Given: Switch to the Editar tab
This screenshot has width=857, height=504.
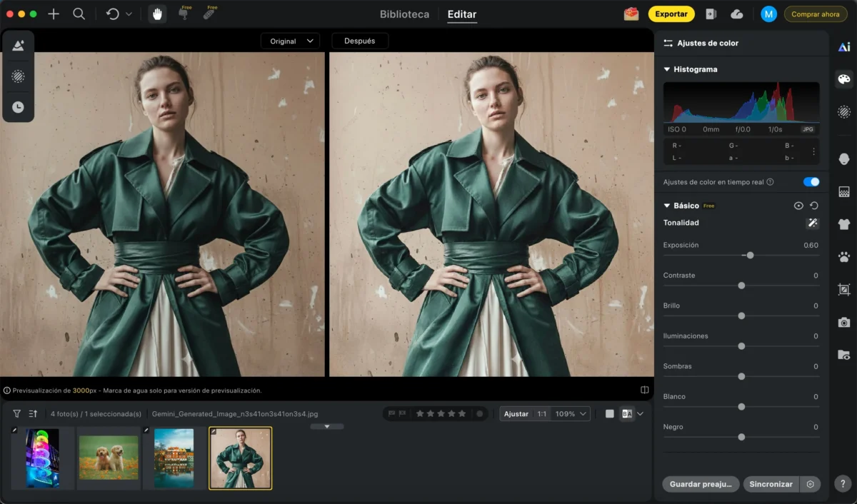Looking at the screenshot, I should [461, 14].
